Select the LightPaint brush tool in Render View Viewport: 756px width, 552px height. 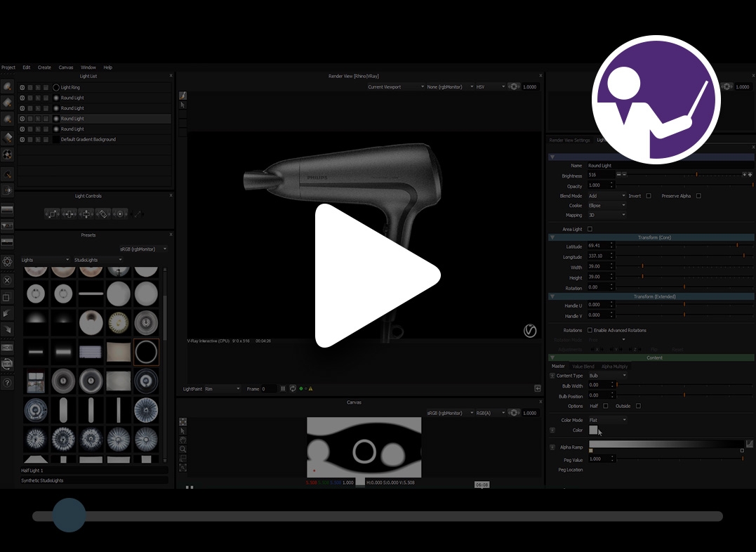click(x=183, y=96)
